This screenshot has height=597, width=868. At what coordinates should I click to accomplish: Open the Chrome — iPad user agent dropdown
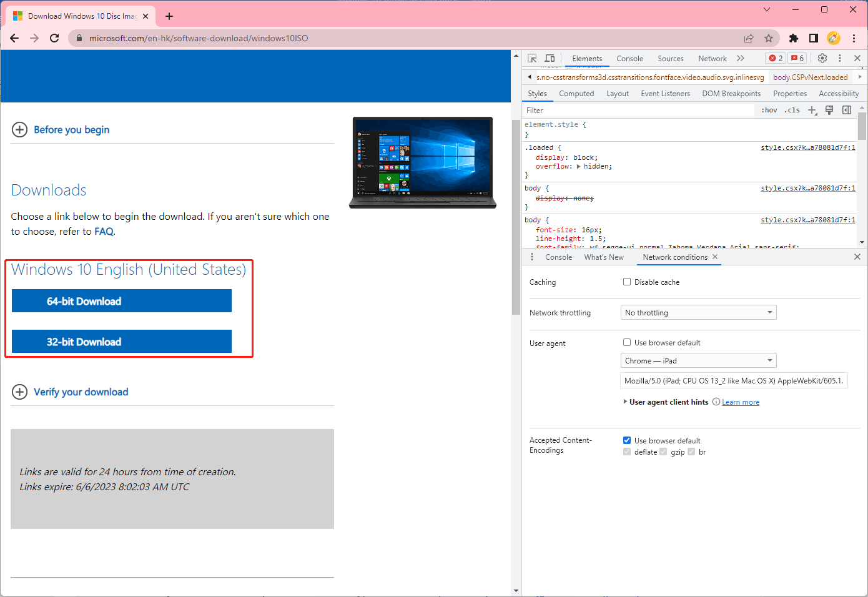pos(698,360)
